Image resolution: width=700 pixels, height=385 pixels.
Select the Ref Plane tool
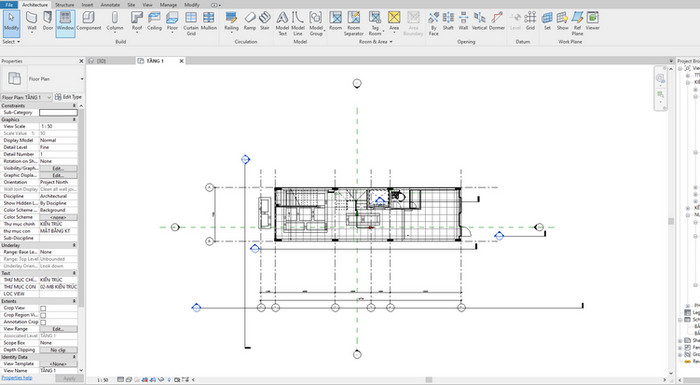click(x=577, y=23)
